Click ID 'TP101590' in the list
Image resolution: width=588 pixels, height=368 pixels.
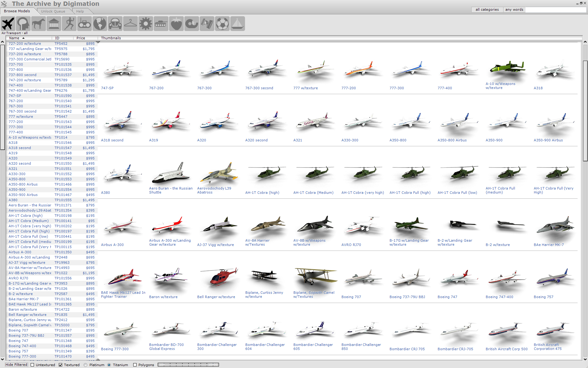point(63,96)
